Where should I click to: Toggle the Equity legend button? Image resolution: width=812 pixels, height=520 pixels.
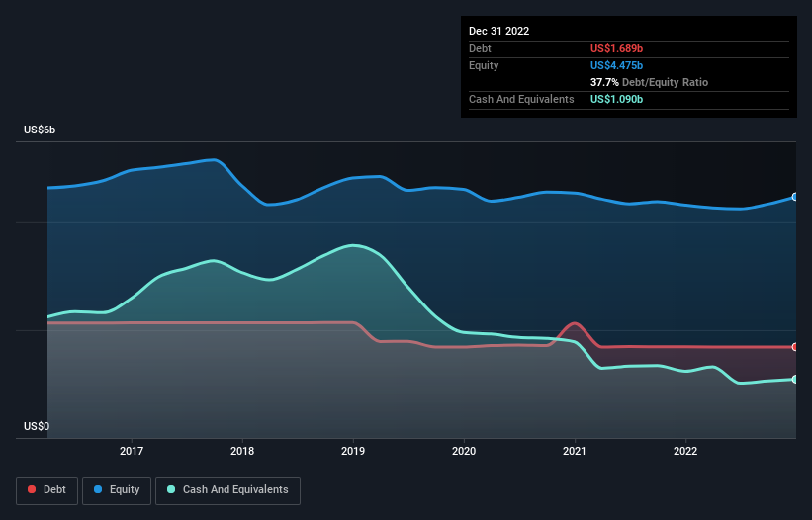click(x=117, y=490)
